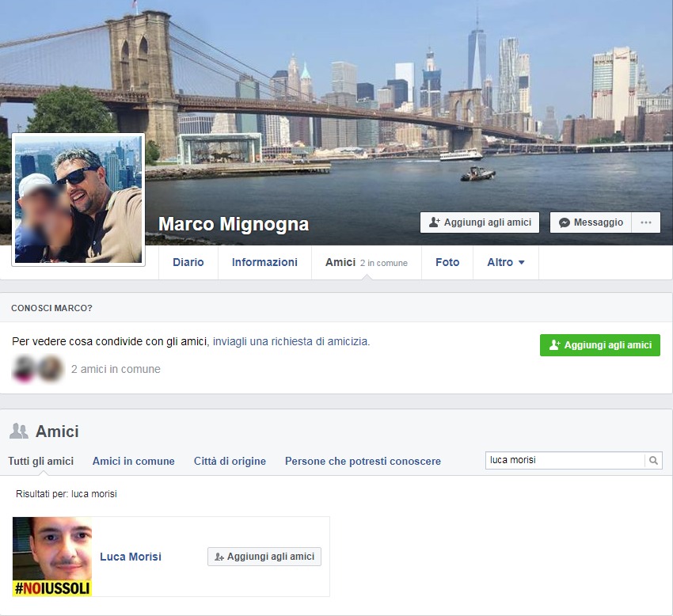The image size is (673, 616).
Task: Open the Foto tab
Action: [x=447, y=262]
